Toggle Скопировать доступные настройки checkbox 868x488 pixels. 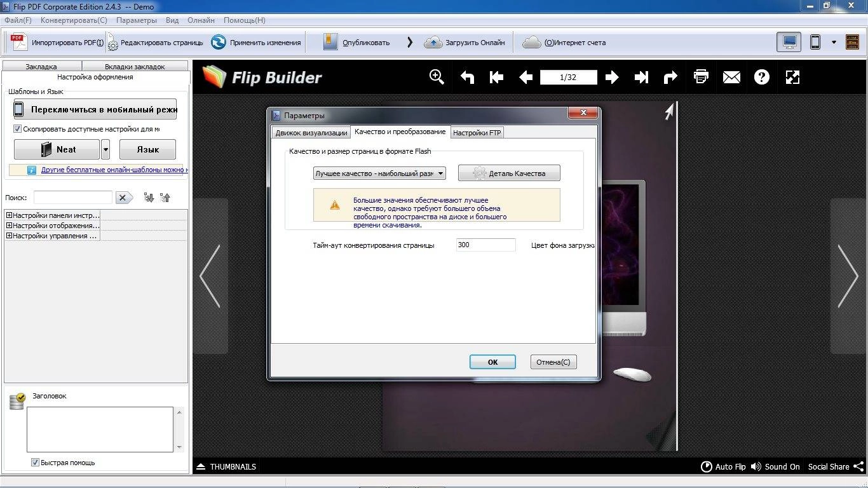coord(17,129)
